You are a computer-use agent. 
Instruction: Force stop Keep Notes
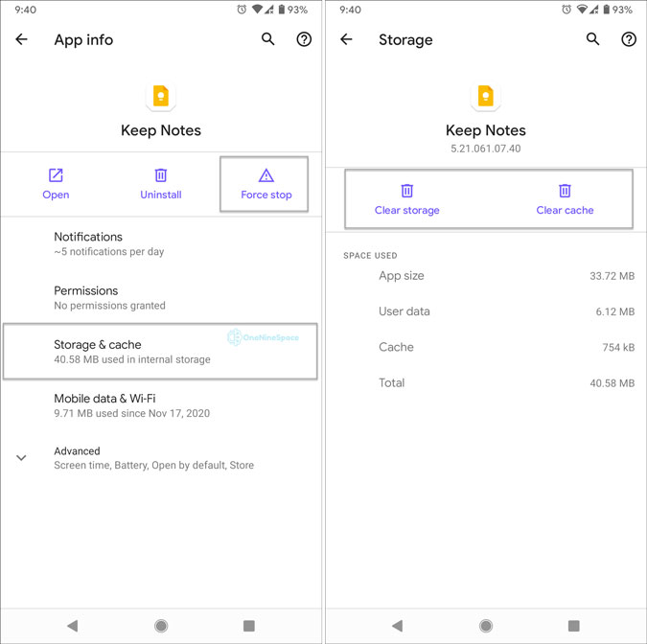pos(266,184)
